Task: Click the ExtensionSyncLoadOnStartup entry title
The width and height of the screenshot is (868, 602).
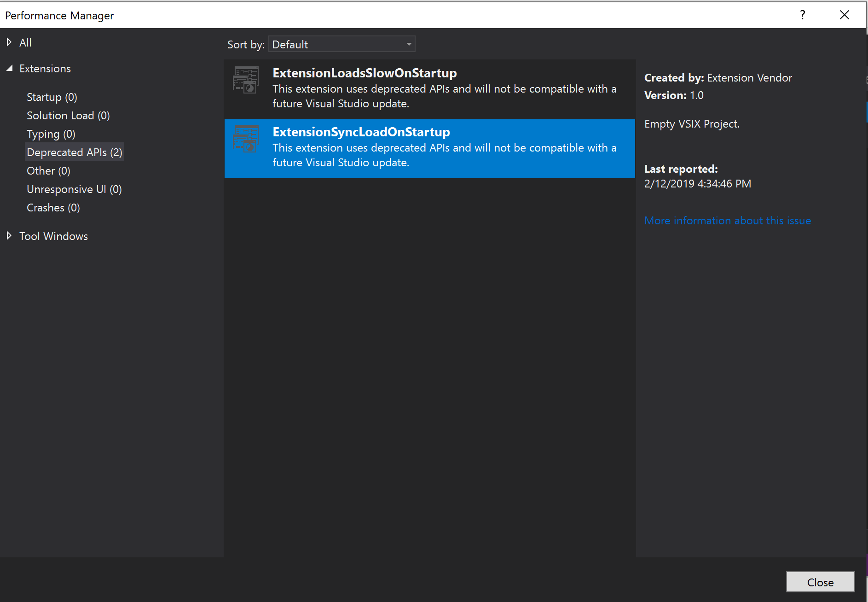Action: click(x=361, y=132)
